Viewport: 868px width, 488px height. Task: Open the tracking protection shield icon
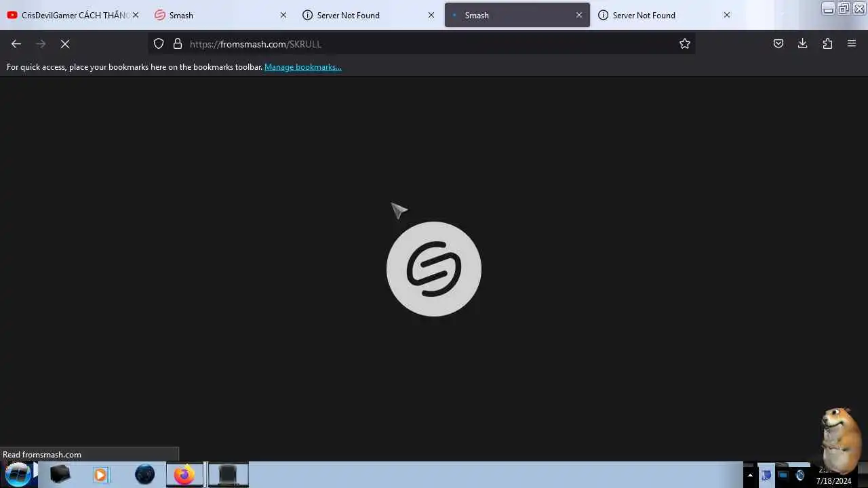coord(159,43)
